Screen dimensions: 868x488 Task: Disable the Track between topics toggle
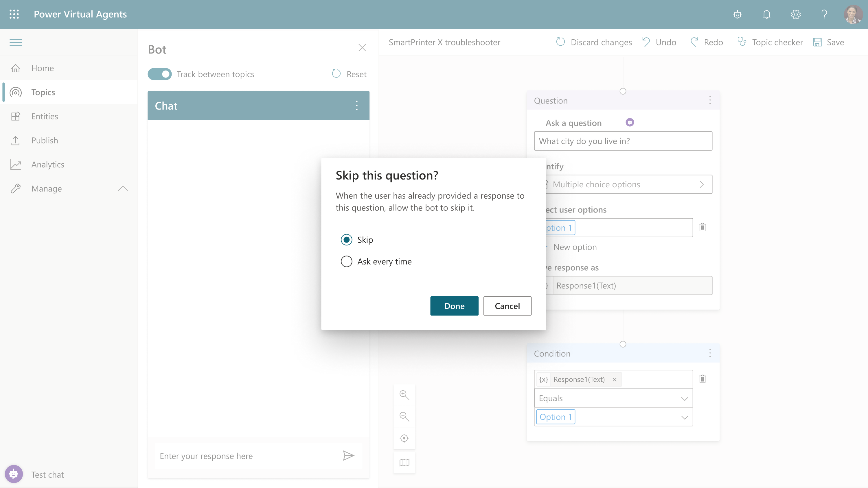[160, 74]
